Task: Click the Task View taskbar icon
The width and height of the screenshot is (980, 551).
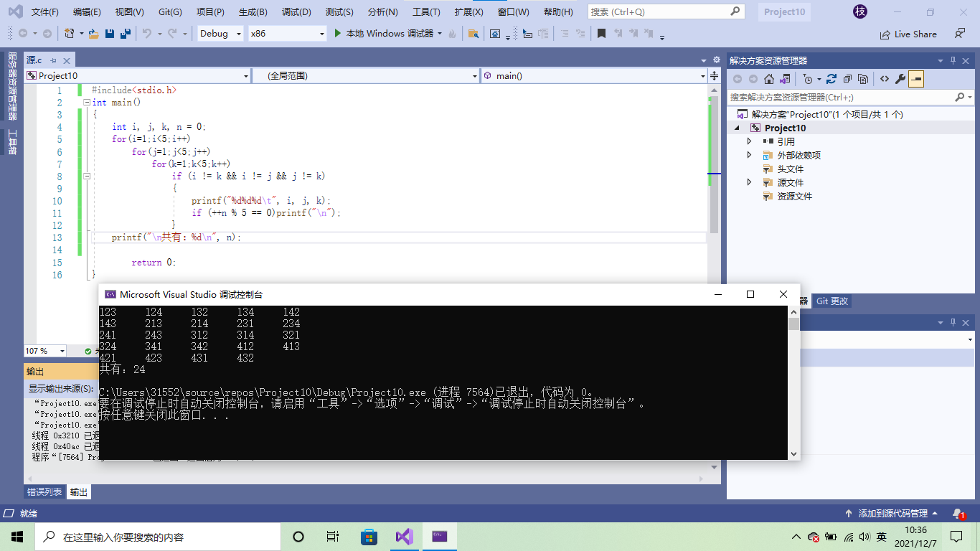Action: (333, 536)
